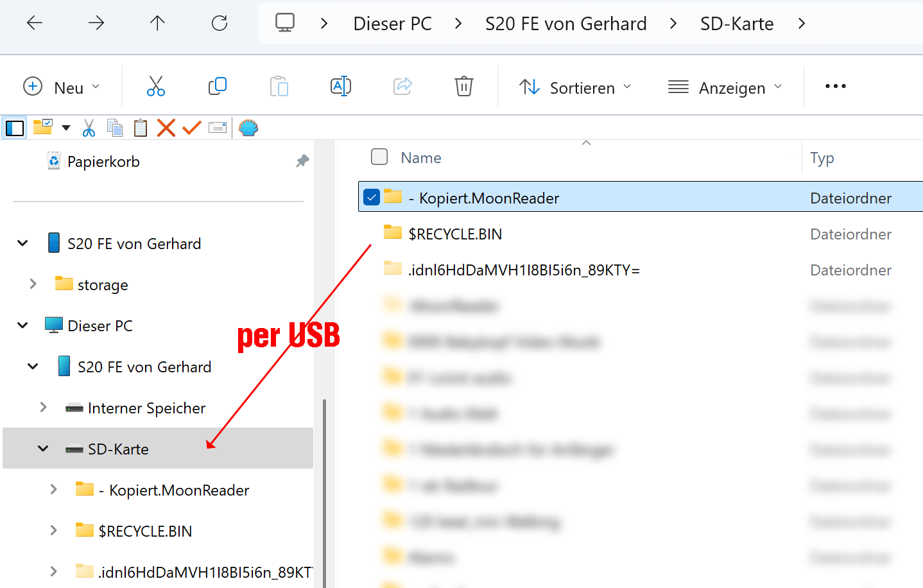
Task: Click the blue shell icon in mini toolbar
Action: tap(248, 128)
